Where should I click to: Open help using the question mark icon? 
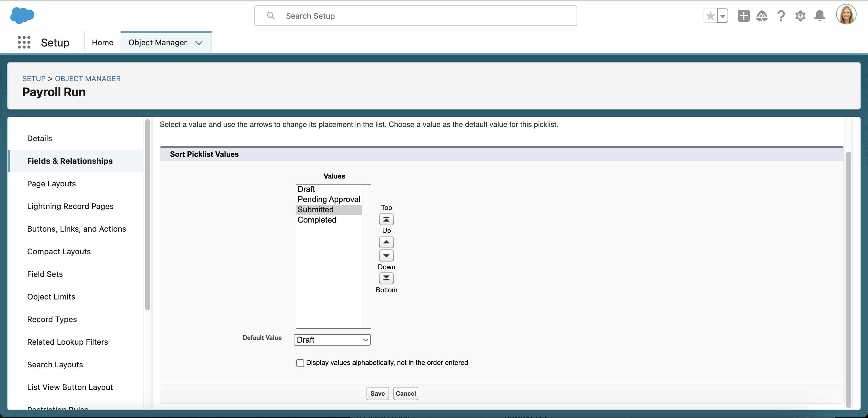coord(781,15)
